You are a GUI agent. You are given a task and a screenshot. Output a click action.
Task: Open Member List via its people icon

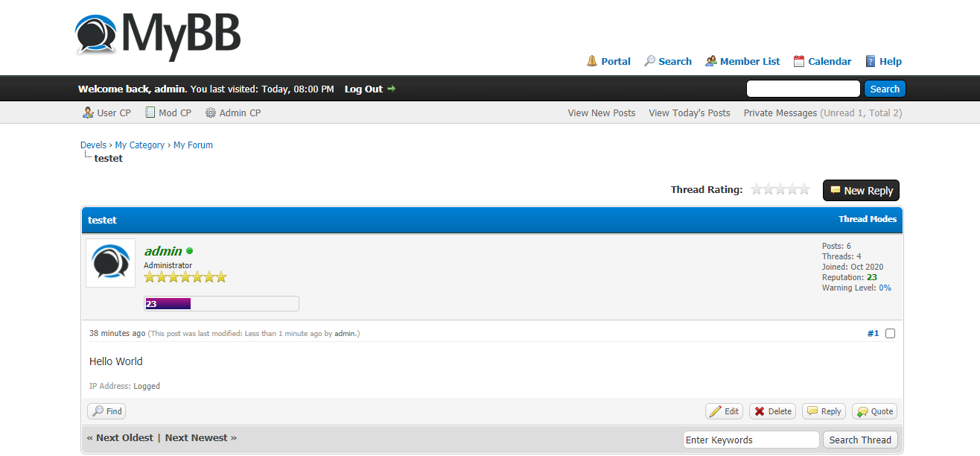pos(711,61)
